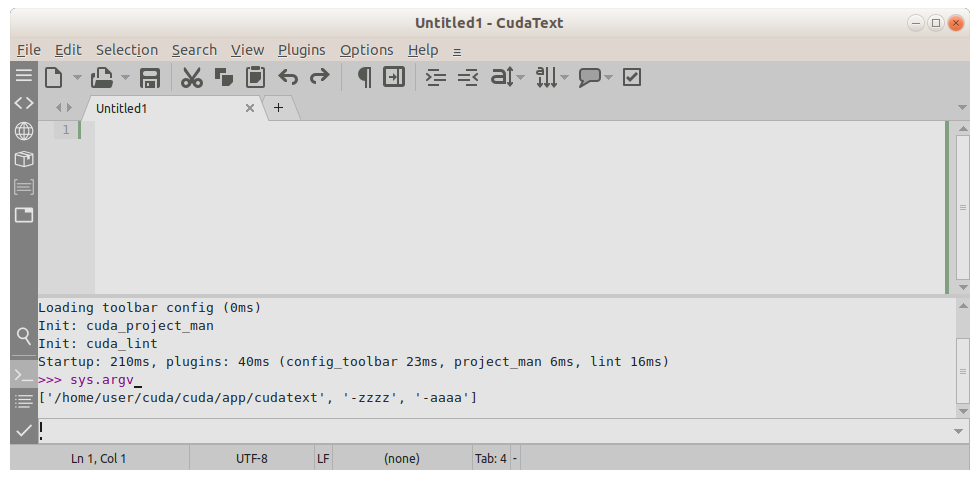Click the Ln 1, Col 1 status field
The width and height of the screenshot is (980, 480).
[99, 459]
